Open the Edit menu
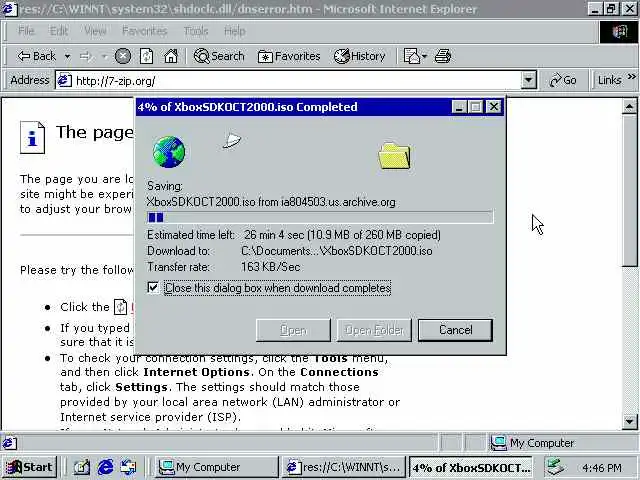 tap(59, 31)
